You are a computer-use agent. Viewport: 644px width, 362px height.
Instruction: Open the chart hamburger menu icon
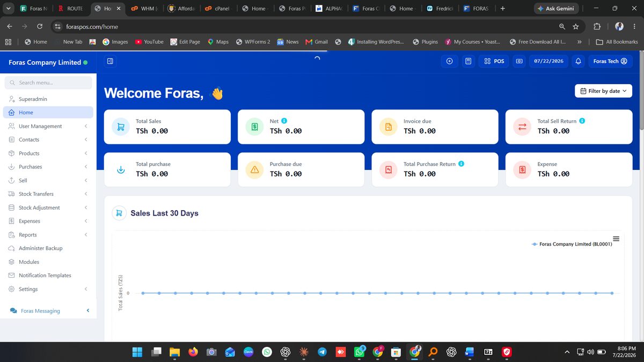pos(616,239)
